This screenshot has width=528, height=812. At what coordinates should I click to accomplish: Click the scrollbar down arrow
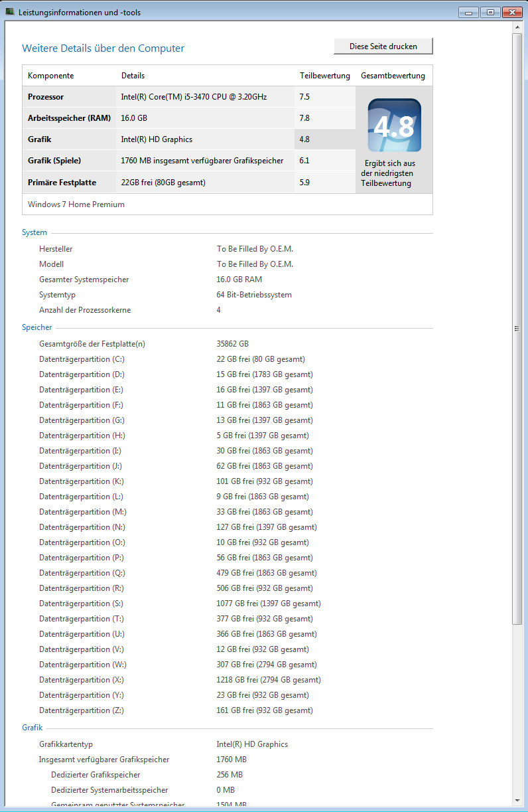[x=517, y=799]
